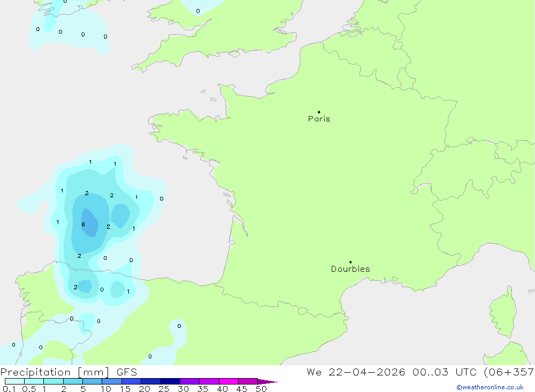Click the precipitation value 6 on the map

(x=83, y=225)
